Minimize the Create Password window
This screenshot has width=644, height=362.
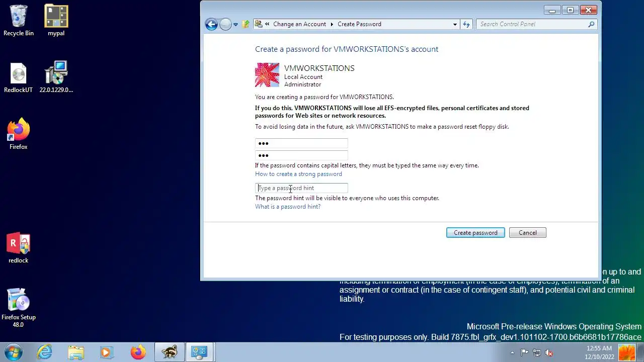(552, 10)
